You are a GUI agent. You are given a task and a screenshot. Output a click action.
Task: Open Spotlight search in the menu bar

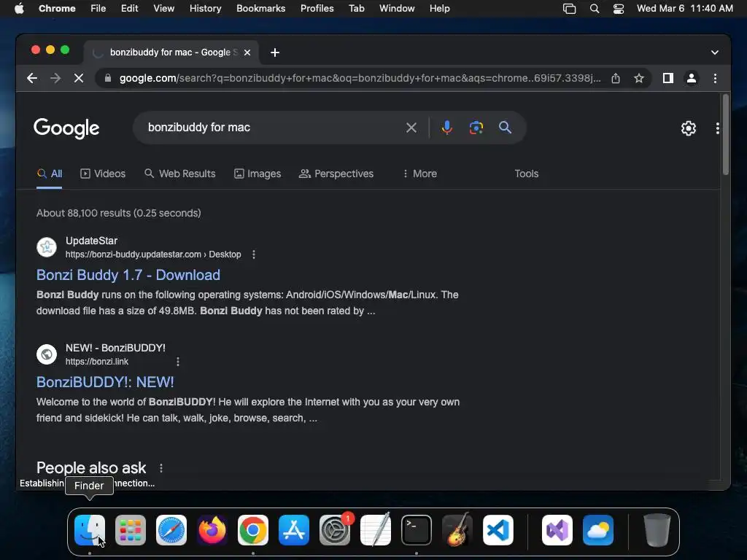click(594, 9)
